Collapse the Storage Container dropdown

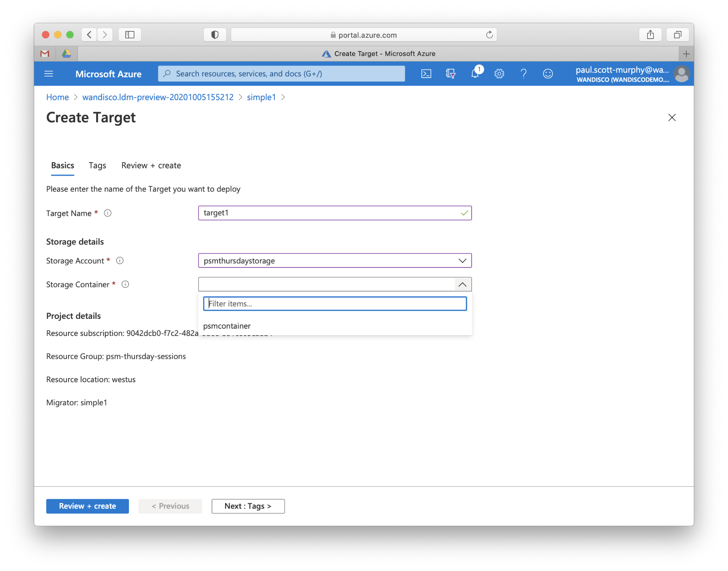(x=462, y=285)
